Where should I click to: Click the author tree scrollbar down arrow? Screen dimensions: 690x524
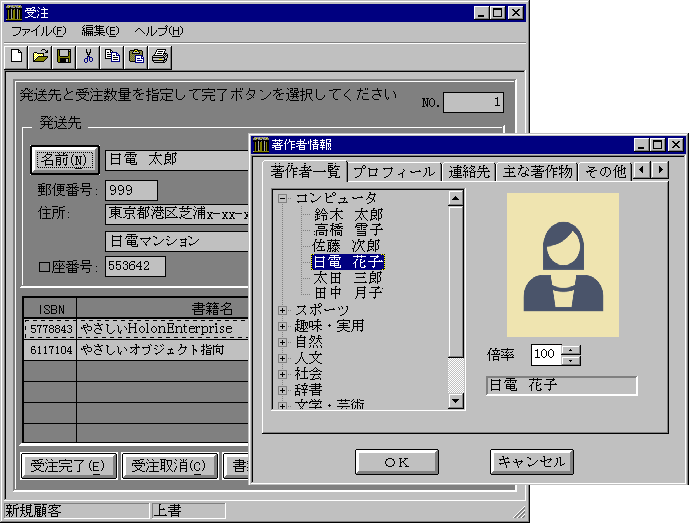click(x=456, y=401)
